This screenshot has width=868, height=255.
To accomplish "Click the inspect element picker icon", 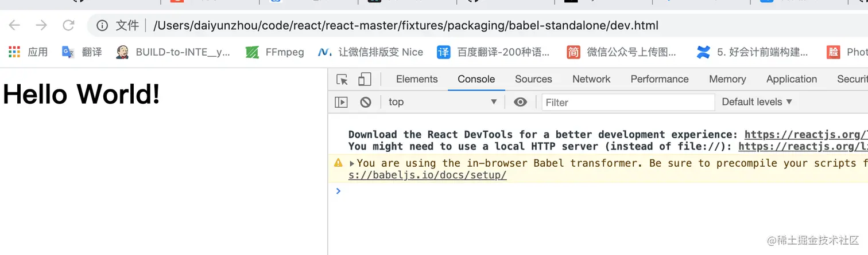I will click(342, 79).
